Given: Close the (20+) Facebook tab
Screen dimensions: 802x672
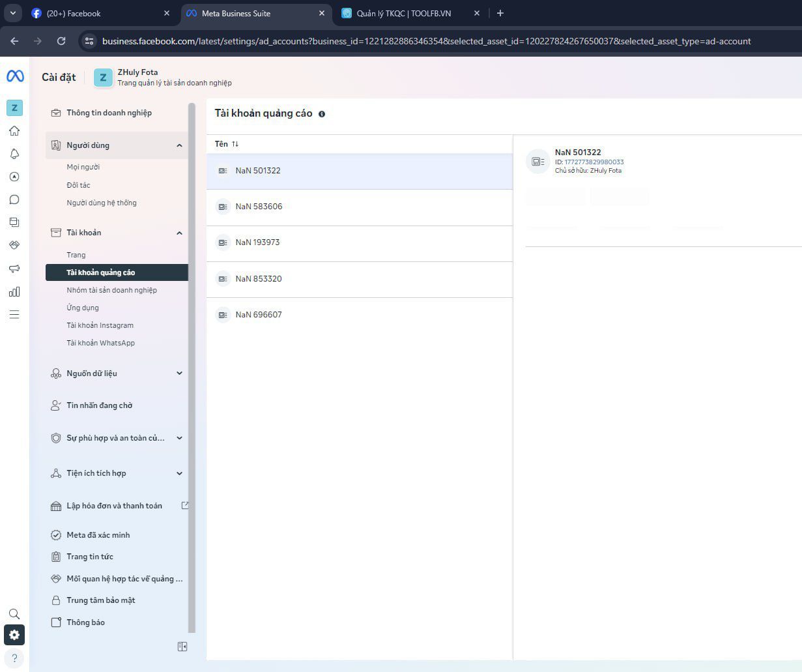Looking at the screenshot, I should pyautogui.click(x=166, y=13).
